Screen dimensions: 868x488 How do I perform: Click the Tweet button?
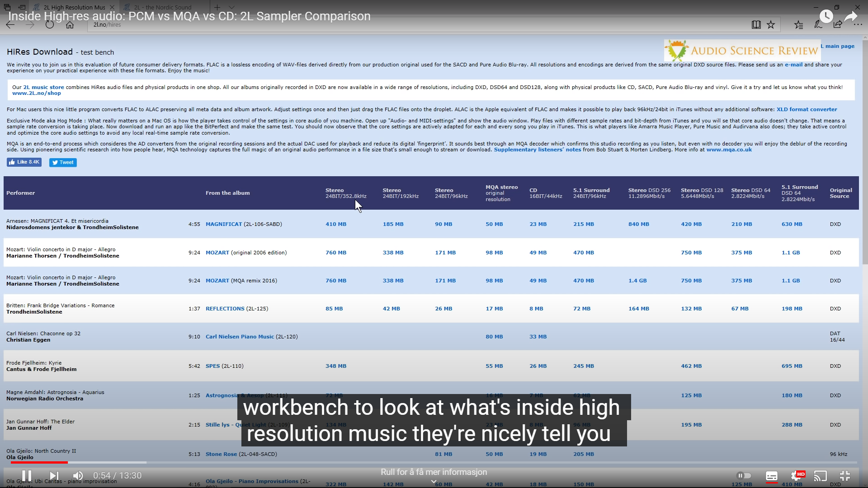coord(63,162)
